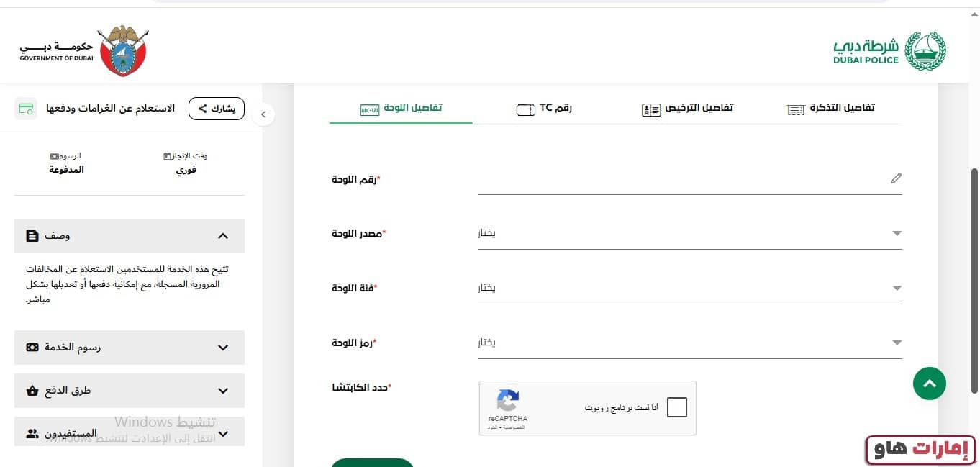Switch to the تفاصيل التذكرة tab
The height and width of the screenshot is (467, 980).
pyautogui.click(x=831, y=108)
